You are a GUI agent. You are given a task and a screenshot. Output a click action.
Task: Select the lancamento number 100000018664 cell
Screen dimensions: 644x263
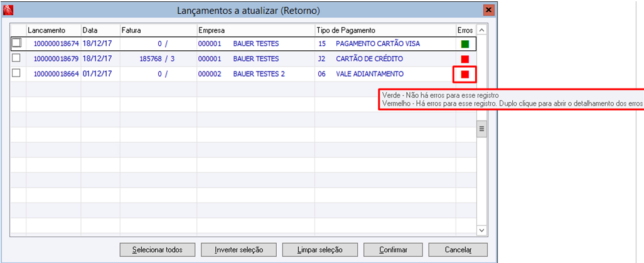click(x=53, y=74)
